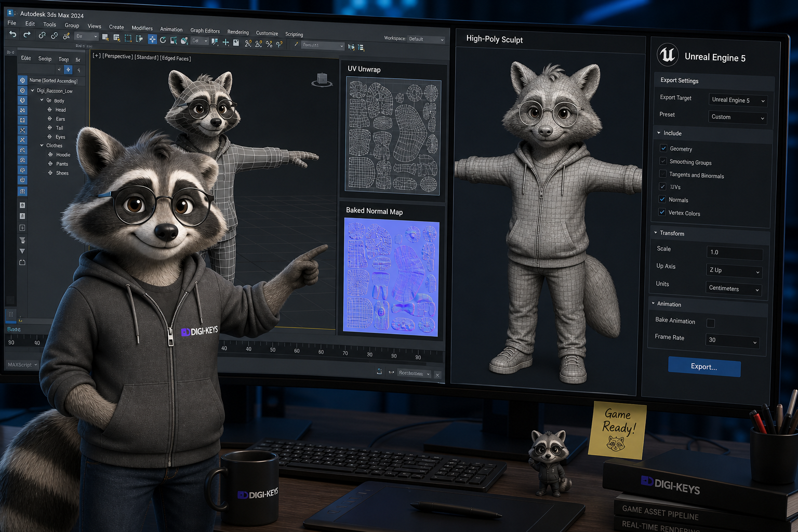798x532 pixels.
Task: Click the ViewCube in the perspective viewport
Action: click(x=322, y=80)
